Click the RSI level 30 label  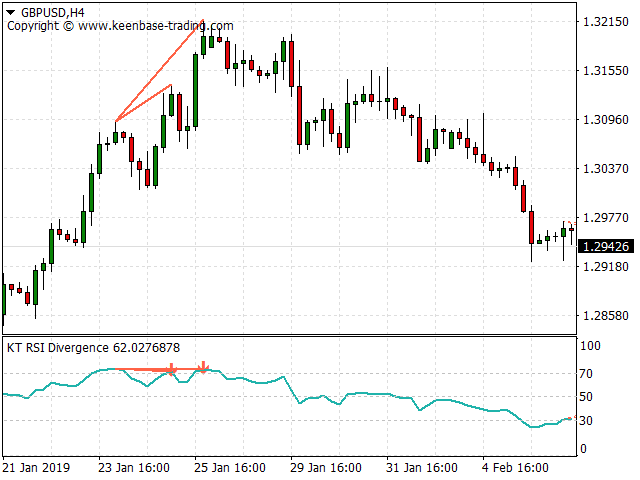click(x=586, y=420)
